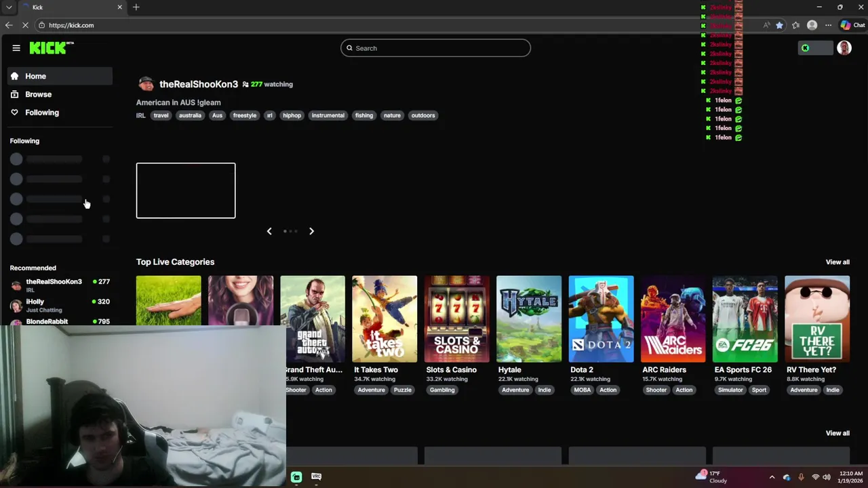868x488 pixels.
Task: Open a new browser tab
Action: (x=136, y=7)
